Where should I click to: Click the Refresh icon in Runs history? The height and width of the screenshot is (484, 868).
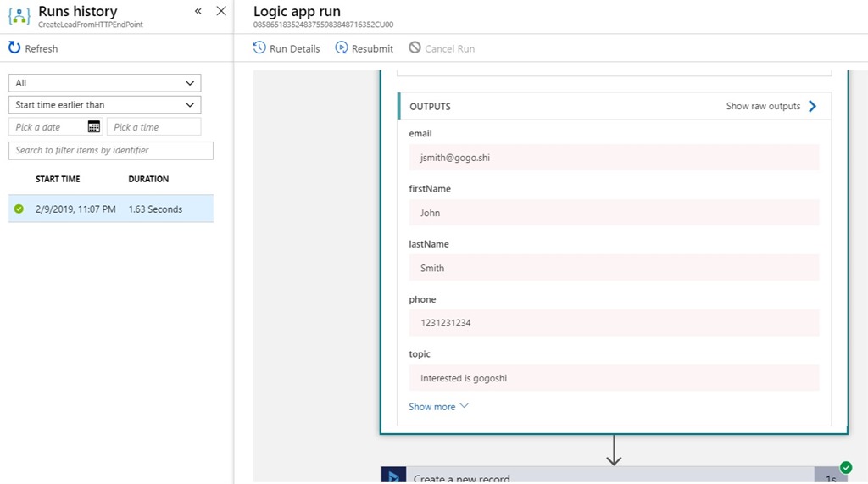14,48
